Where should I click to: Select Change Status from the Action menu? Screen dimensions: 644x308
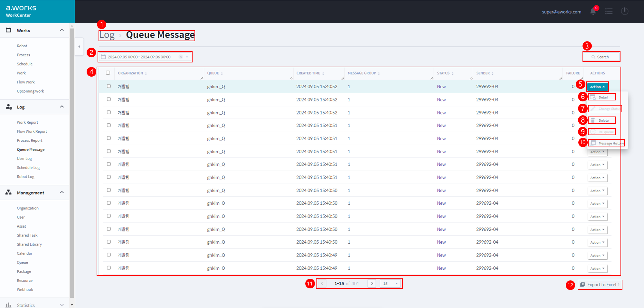pos(605,109)
